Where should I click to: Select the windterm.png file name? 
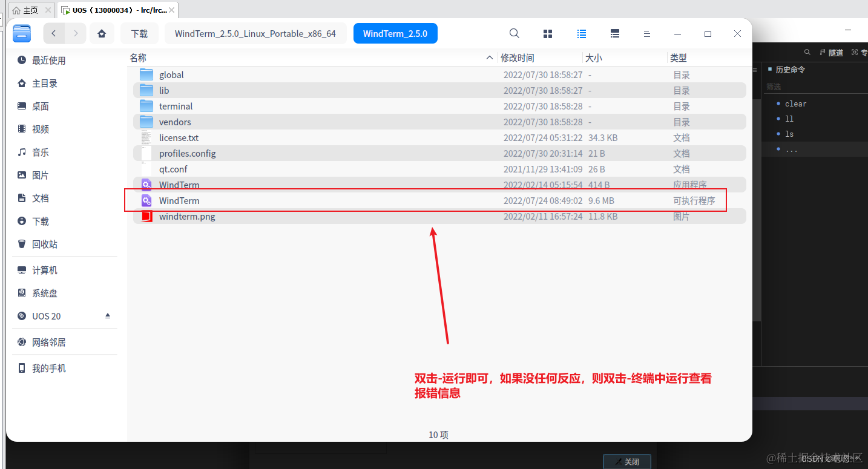click(x=187, y=216)
